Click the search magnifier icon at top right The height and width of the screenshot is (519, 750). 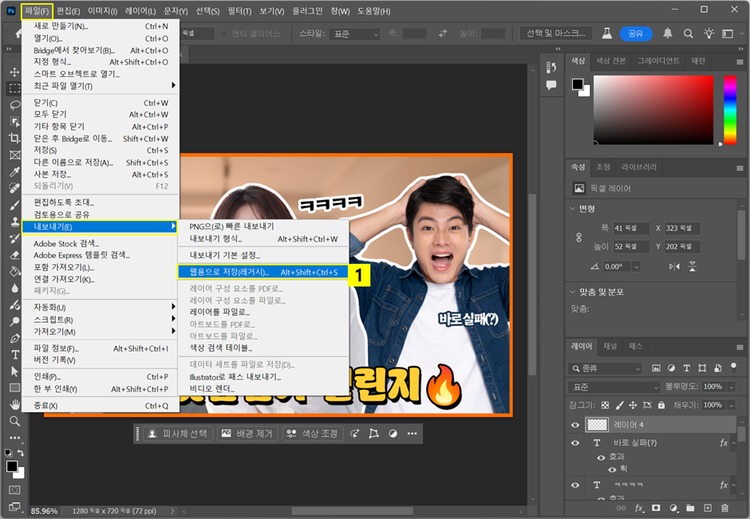pyautogui.click(x=690, y=34)
